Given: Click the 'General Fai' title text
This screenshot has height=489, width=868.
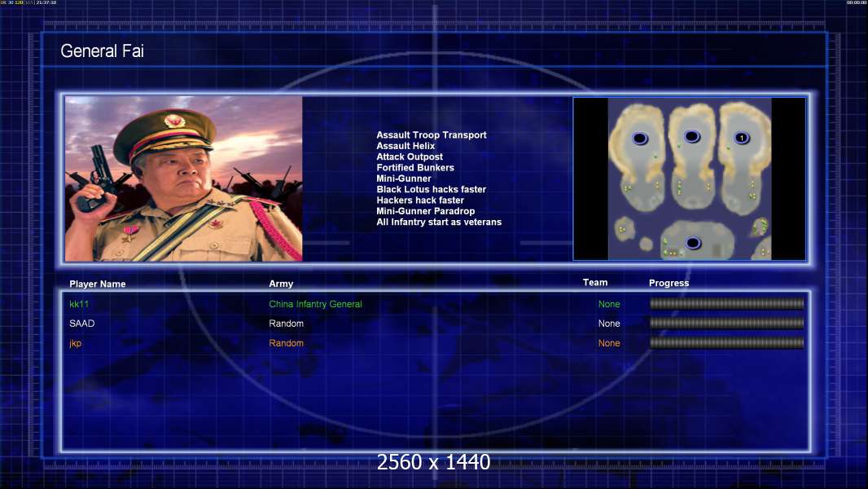Looking at the screenshot, I should 102,51.
